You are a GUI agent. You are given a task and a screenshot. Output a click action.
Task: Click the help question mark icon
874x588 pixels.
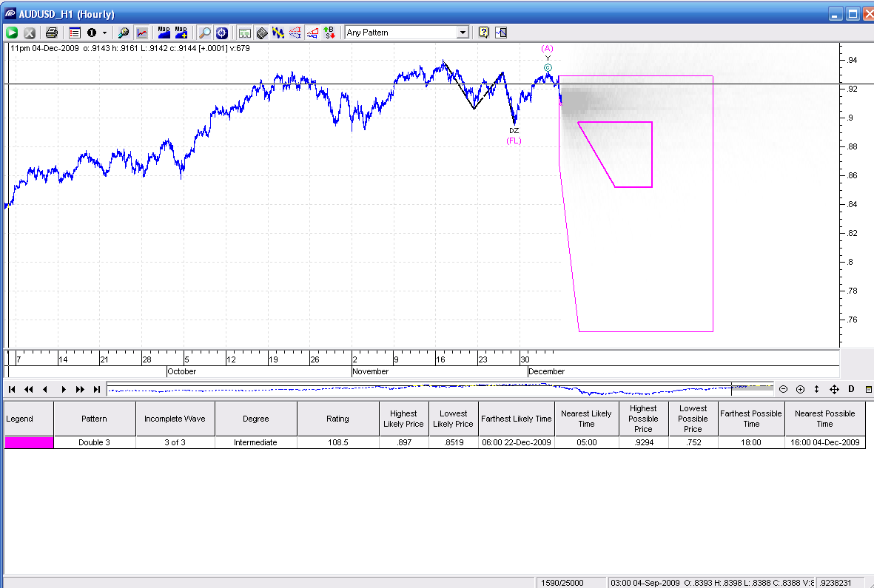pyautogui.click(x=483, y=33)
